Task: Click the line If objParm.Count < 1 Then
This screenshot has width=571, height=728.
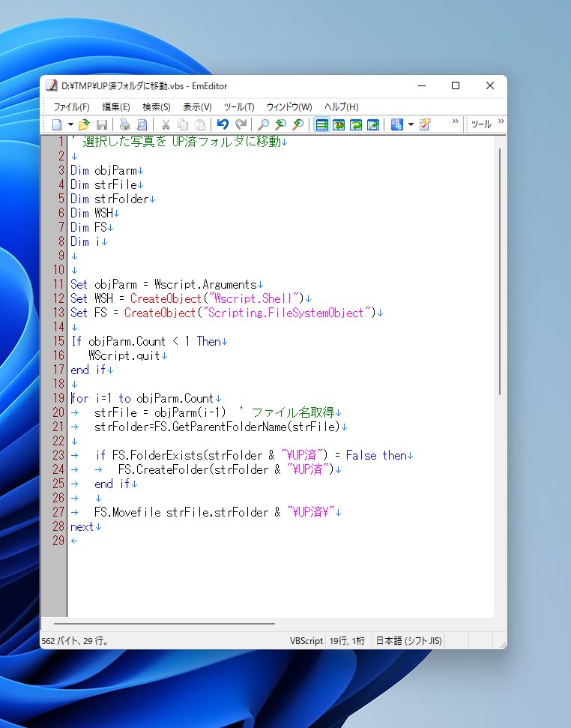Action: (x=146, y=341)
